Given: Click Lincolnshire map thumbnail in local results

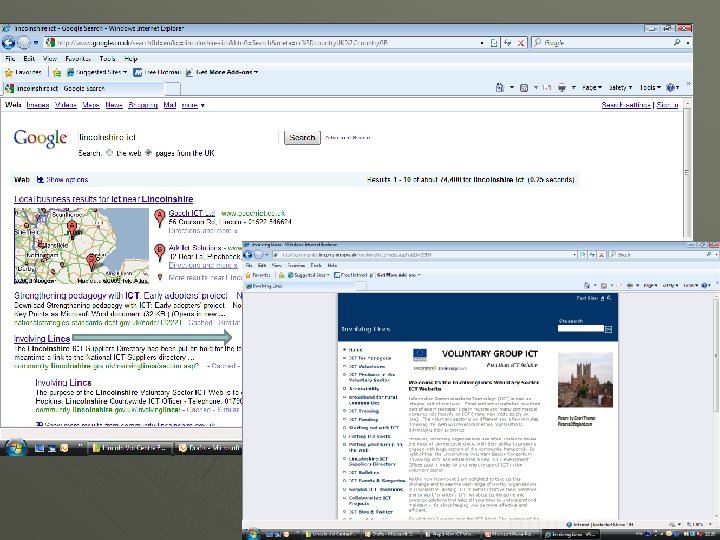Looking at the screenshot, I should coord(81,246).
